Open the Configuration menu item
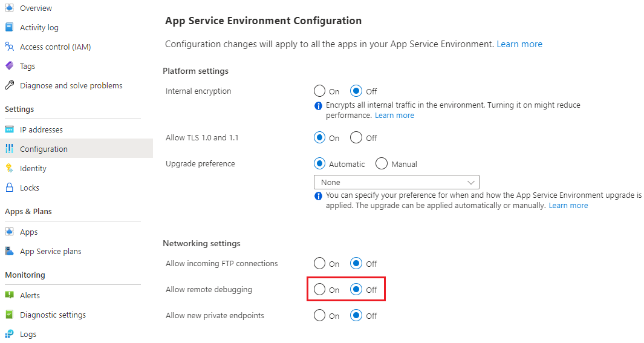This screenshot has width=644, height=343. tap(44, 149)
